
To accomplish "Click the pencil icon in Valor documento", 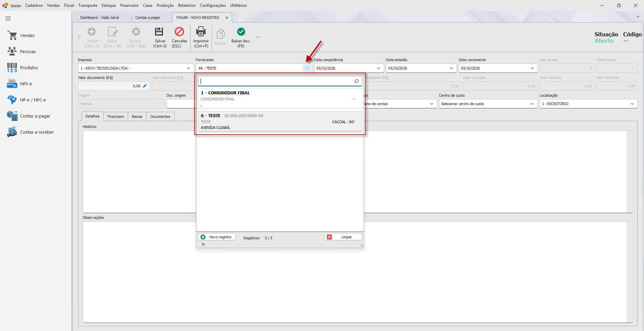I will [x=145, y=86].
